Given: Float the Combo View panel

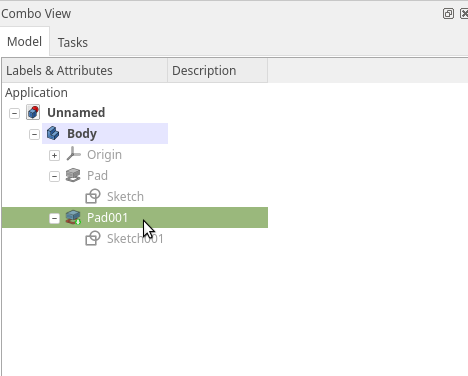Looking at the screenshot, I should (x=448, y=14).
